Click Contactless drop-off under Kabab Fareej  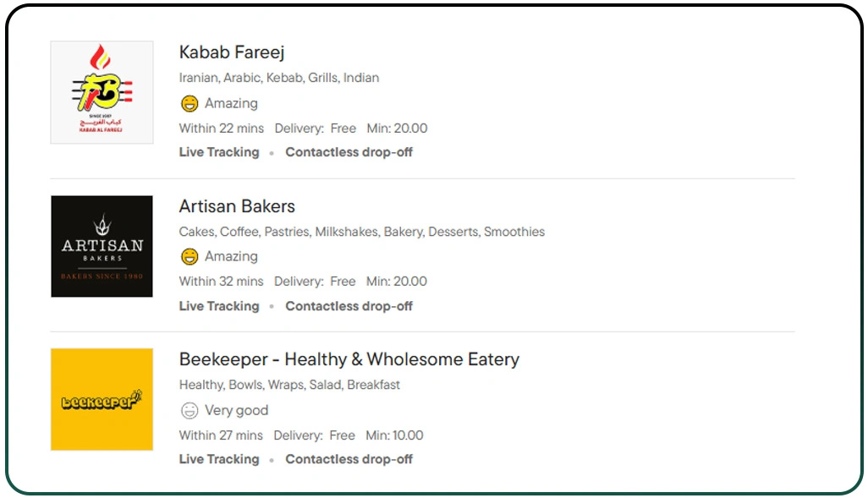pos(349,153)
